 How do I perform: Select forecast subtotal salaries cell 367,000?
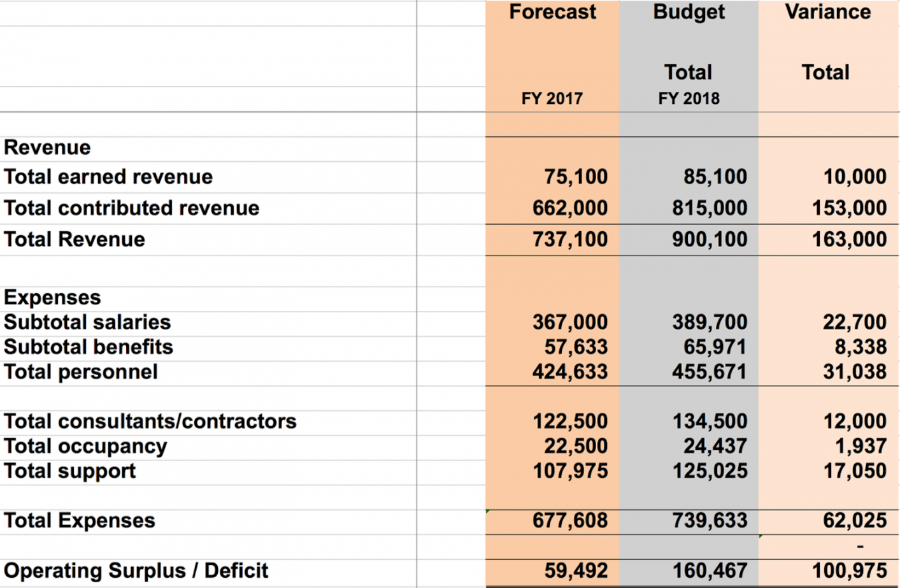pyautogui.click(x=569, y=322)
